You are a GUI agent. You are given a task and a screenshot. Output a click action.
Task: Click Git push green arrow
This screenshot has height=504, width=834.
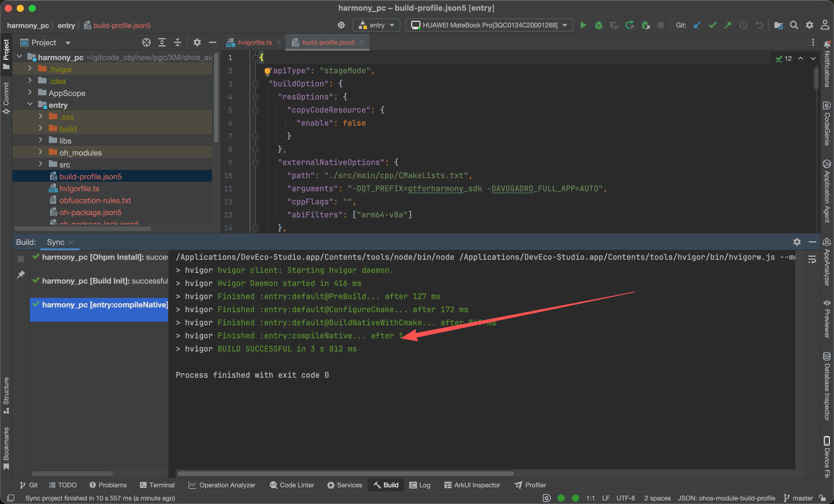[x=728, y=25]
